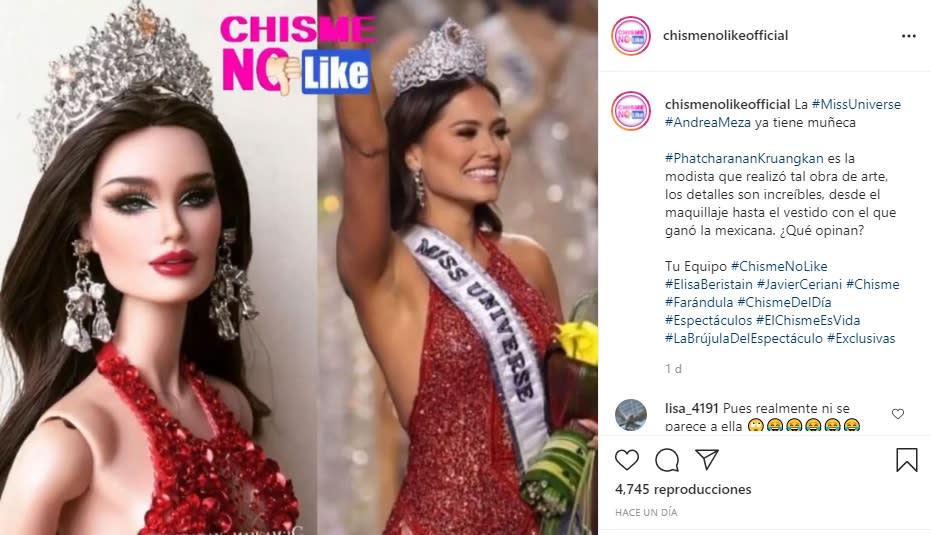Save the post with bookmark icon
931x535 pixels.
(x=907, y=460)
